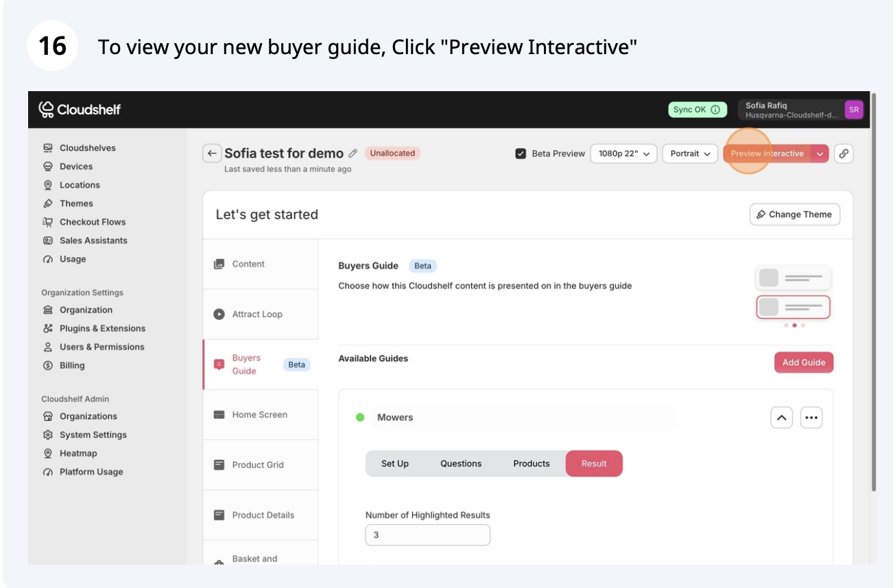Click the Number of Highlighted Results field
Viewport: 893px width, 588px height.
coord(427,535)
